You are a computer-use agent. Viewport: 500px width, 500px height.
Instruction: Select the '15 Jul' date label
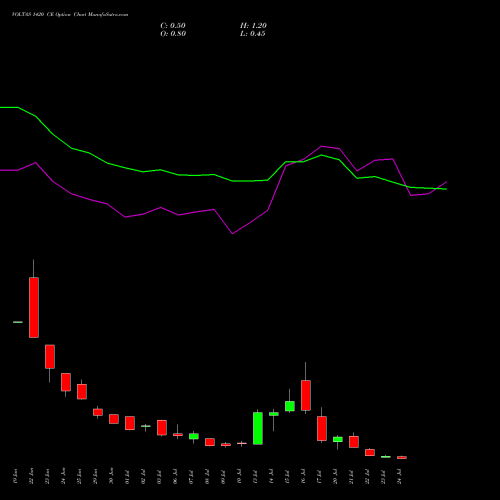(x=287, y=477)
